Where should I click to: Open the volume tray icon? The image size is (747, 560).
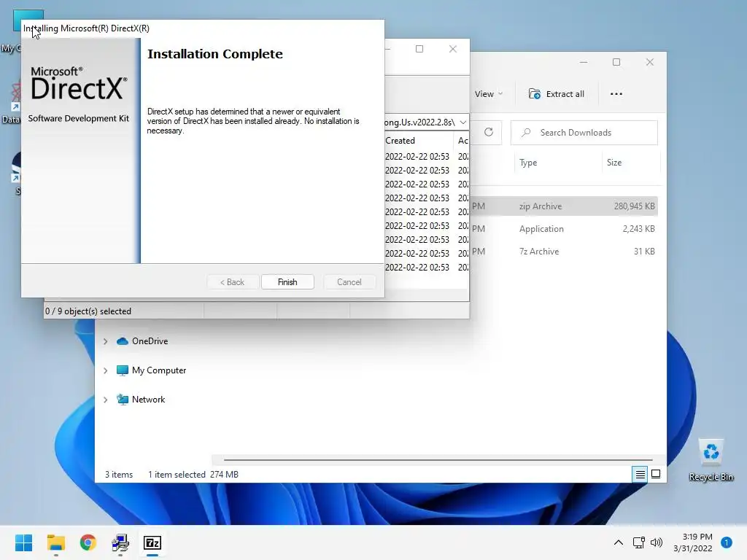point(657,542)
